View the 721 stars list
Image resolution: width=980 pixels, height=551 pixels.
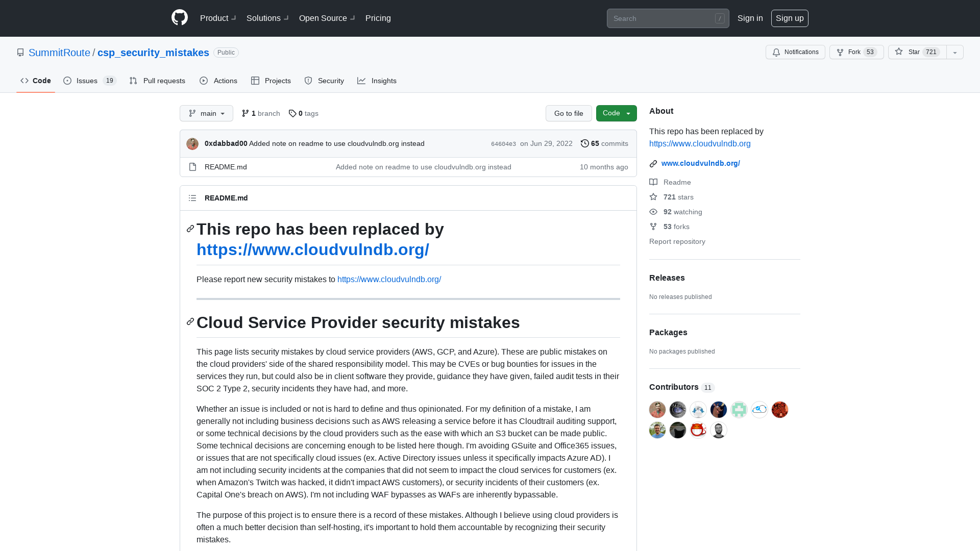click(671, 197)
